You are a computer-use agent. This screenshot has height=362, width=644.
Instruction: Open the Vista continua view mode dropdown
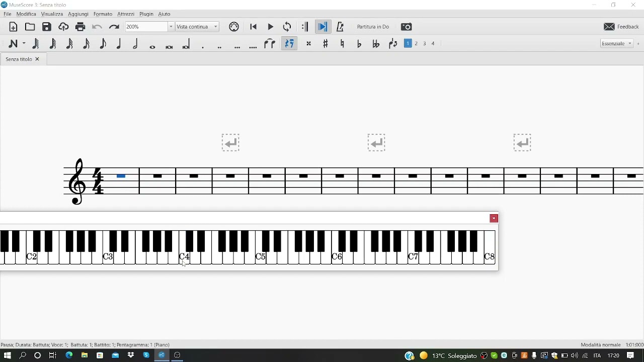point(198,27)
